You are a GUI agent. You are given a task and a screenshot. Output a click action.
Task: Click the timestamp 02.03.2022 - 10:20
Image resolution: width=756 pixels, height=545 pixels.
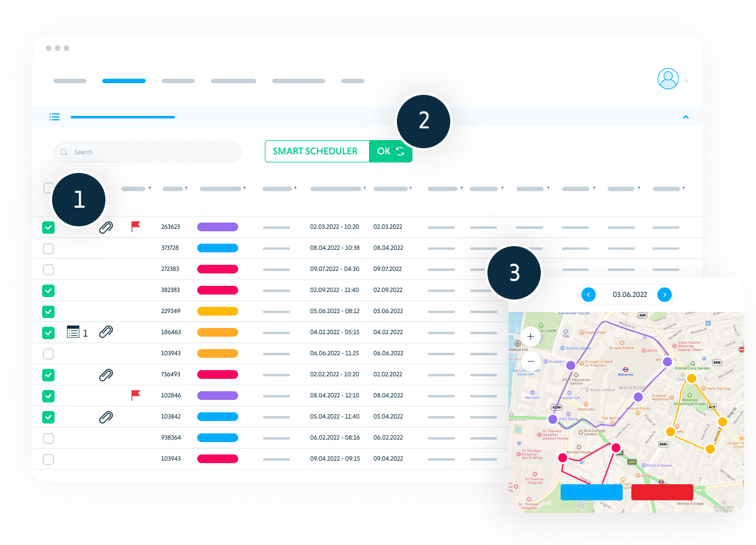335,227
